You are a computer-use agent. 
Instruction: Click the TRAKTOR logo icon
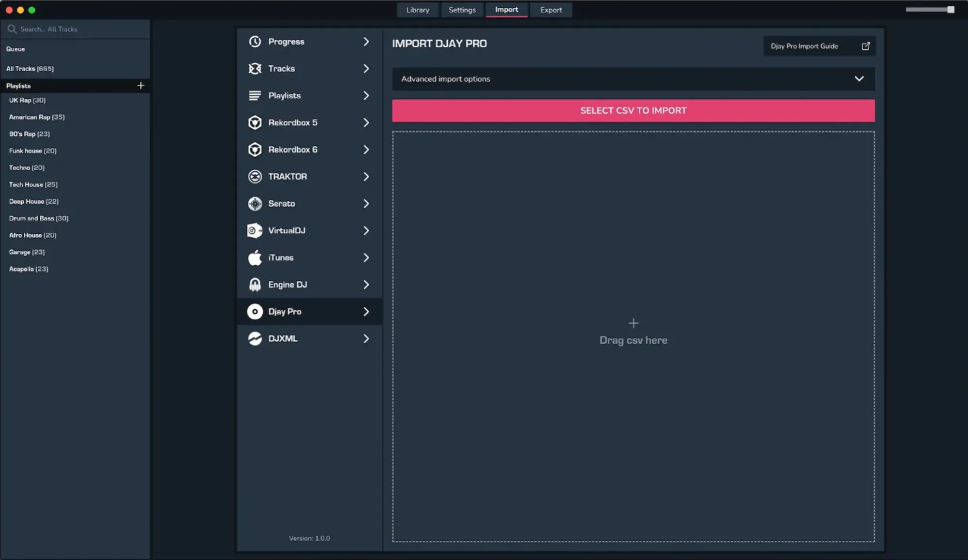255,177
